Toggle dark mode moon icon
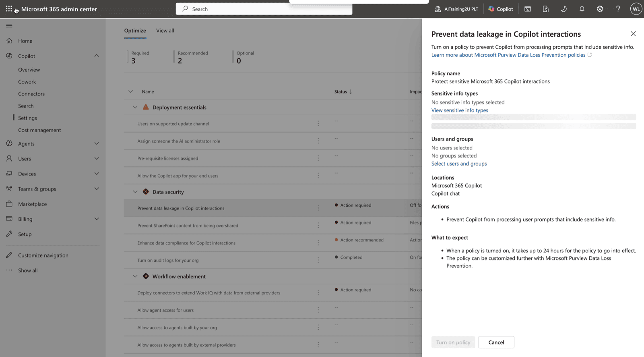 tap(563, 9)
